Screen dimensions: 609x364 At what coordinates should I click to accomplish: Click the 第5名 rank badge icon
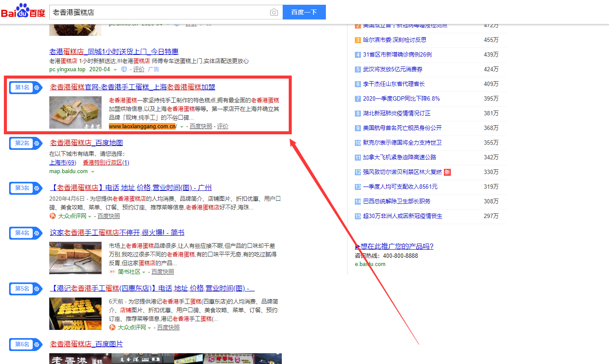pyautogui.click(x=26, y=288)
